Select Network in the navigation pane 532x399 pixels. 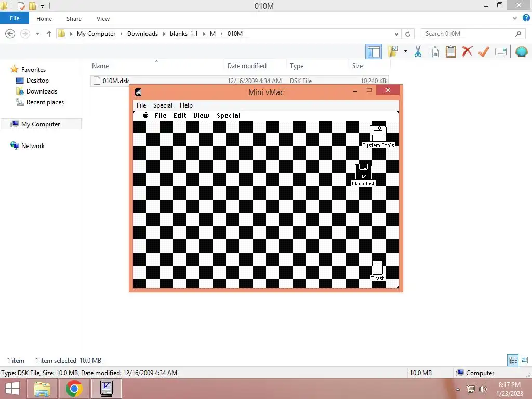[33, 145]
